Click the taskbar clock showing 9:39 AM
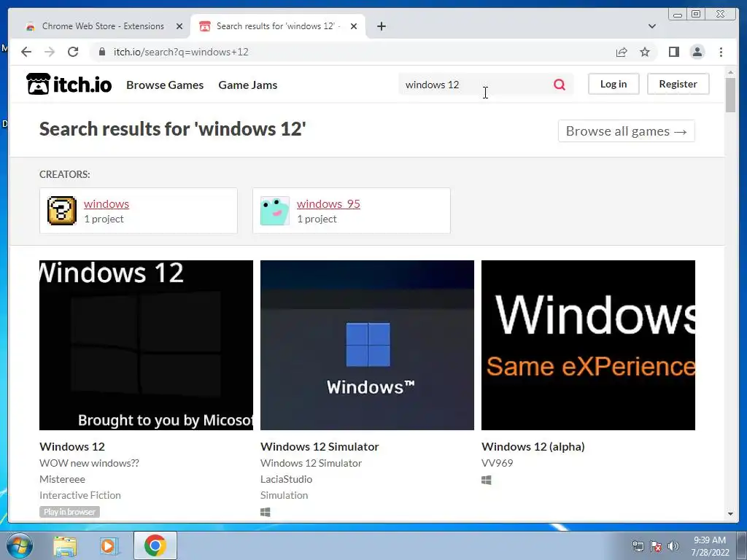Image resolution: width=747 pixels, height=560 pixels. click(710, 546)
